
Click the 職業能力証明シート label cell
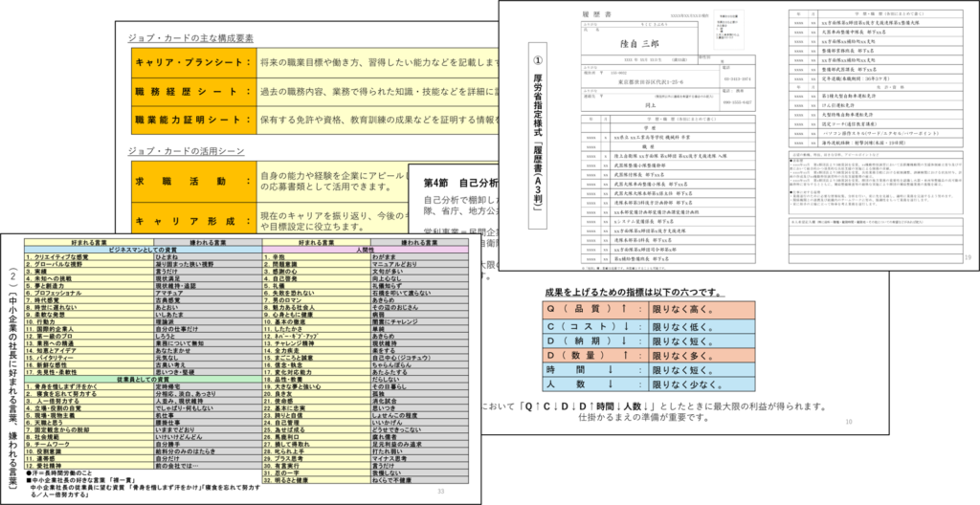193,120
